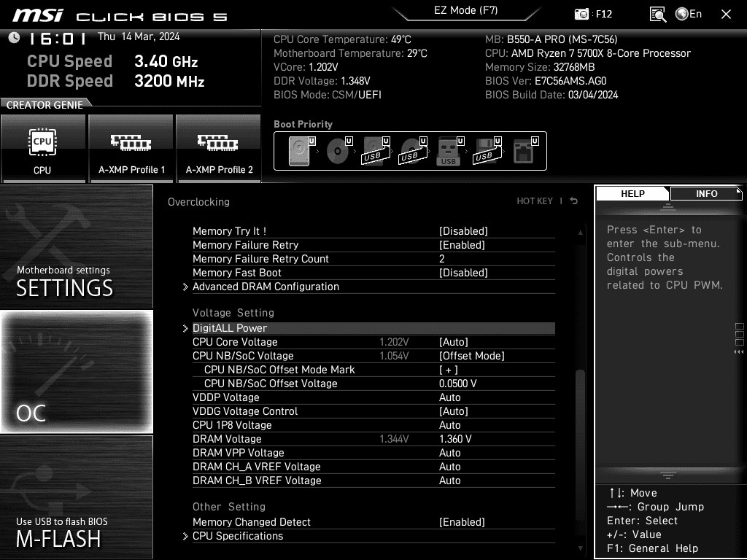Open the M-FLASH BIOS flashing section
Screen dimensions: 747x560
coord(76,497)
